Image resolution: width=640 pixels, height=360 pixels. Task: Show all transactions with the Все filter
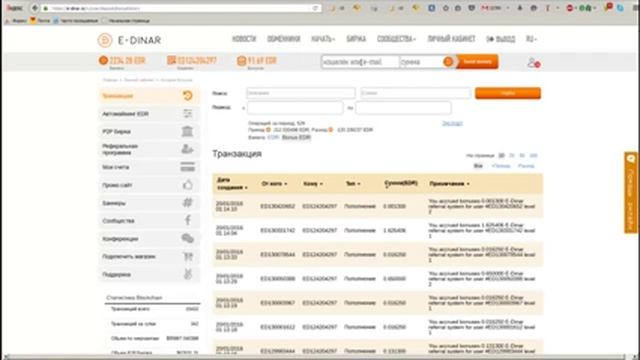tap(478, 166)
